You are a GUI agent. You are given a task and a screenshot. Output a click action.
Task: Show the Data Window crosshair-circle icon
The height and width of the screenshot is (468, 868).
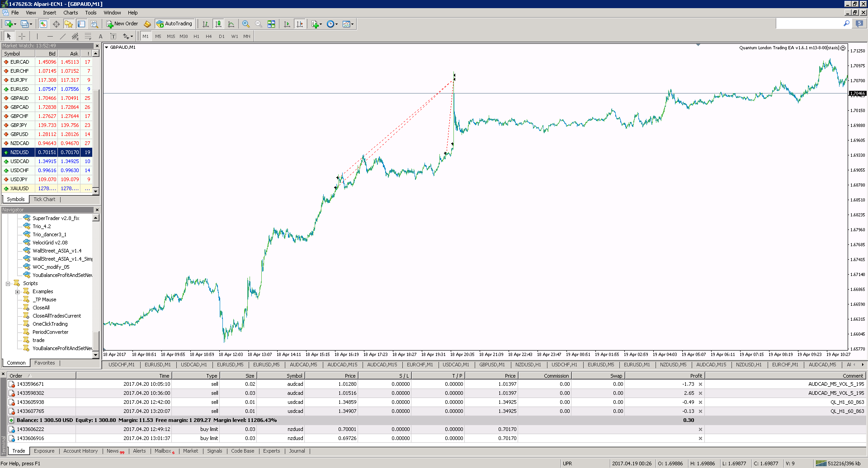56,24
